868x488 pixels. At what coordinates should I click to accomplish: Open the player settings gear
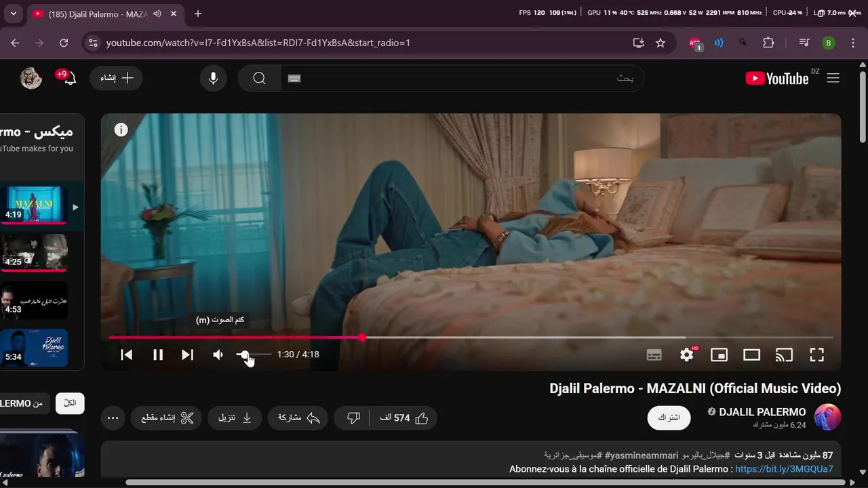[x=687, y=354]
